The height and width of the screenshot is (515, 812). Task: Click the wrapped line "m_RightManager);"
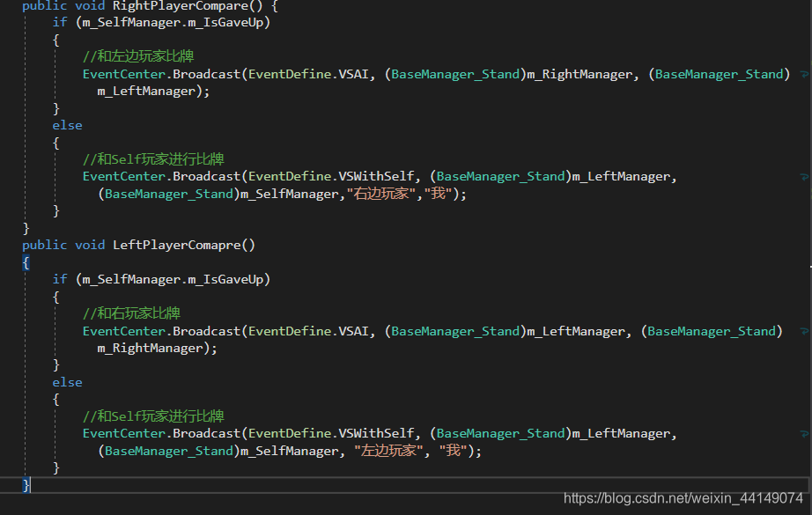pyautogui.click(x=157, y=349)
